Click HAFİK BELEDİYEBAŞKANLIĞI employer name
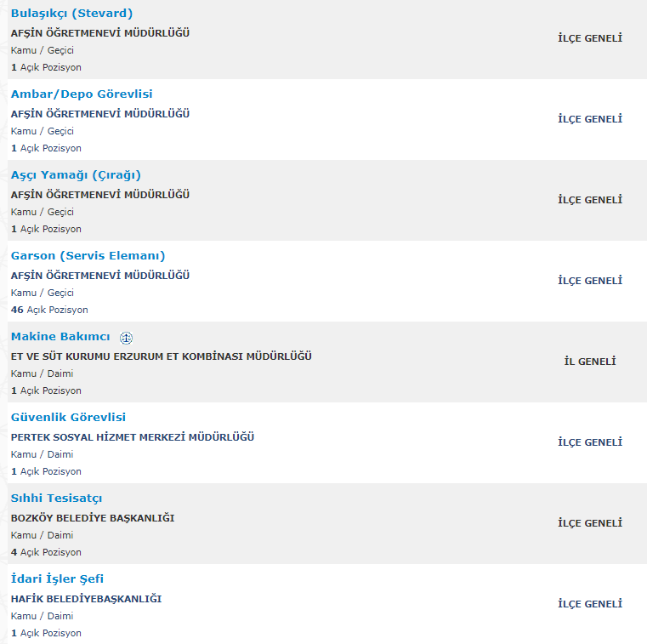 click(x=86, y=599)
